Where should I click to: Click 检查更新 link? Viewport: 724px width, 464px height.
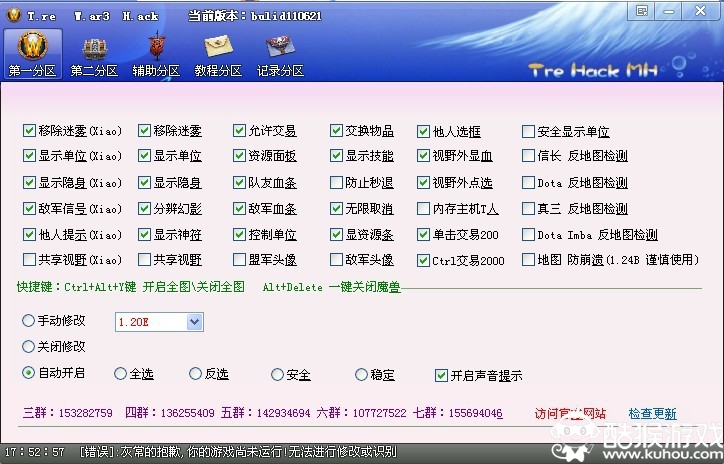[652, 413]
